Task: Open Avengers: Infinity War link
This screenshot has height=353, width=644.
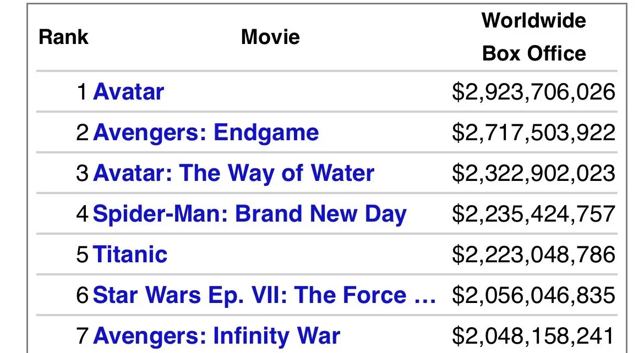Action: pyautogui.click(x=216, y=336)
